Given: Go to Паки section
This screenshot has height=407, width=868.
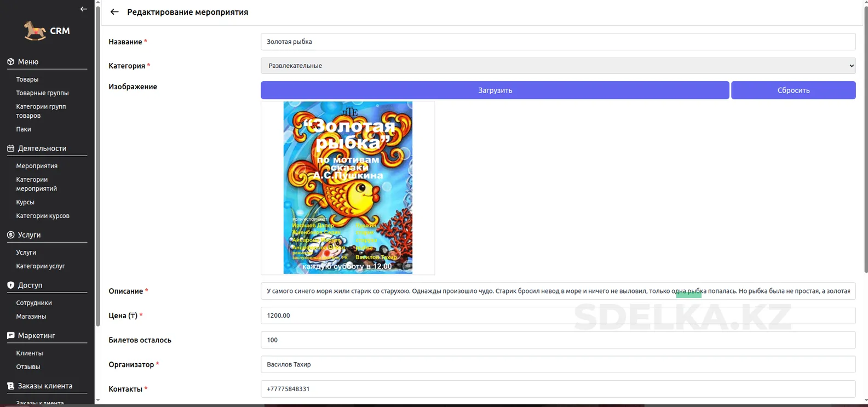Looking at the screenshot, I should [x=24, y=129].
